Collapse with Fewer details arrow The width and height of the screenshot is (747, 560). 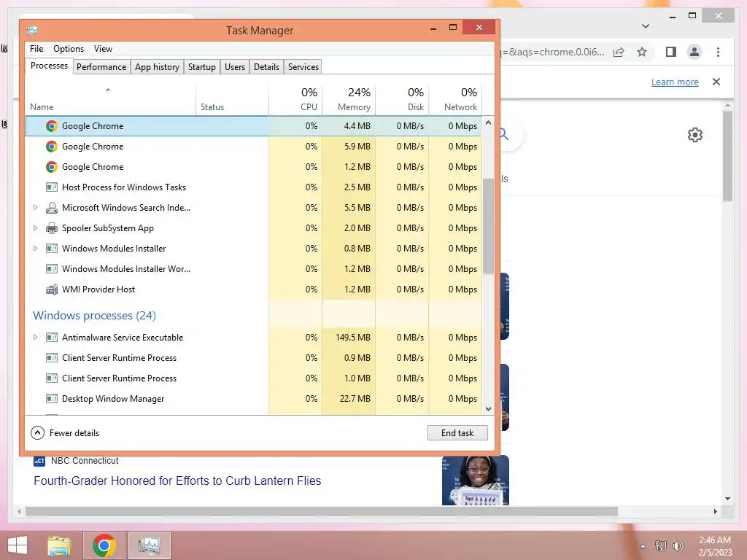pyautogui.click(x=37, y=433)
